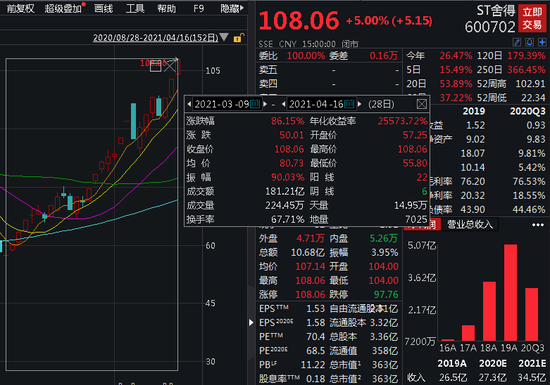The width and height of the screenshot is (550, 385).
Task: Click the 天量 value 14.95万
Action: (x=410, y=205)
